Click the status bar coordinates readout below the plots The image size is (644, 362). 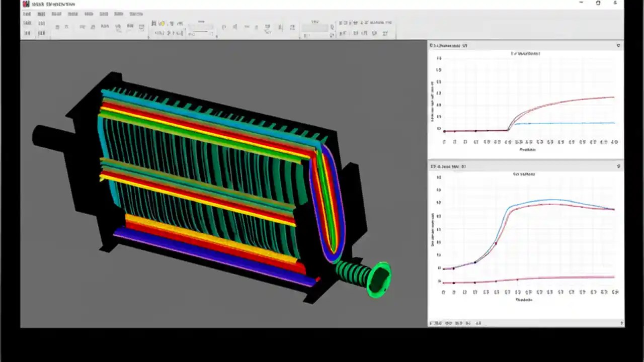tap(453, 323)
